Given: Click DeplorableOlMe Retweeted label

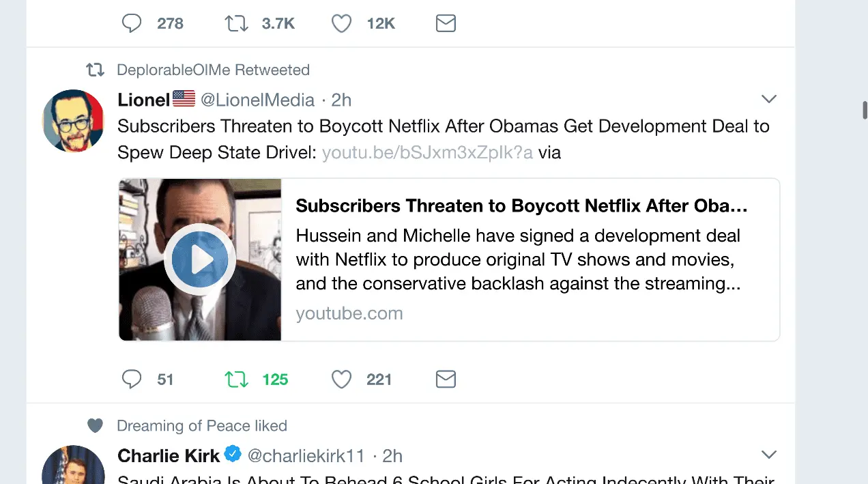Looking at the screenshot, I should point(213,70).
